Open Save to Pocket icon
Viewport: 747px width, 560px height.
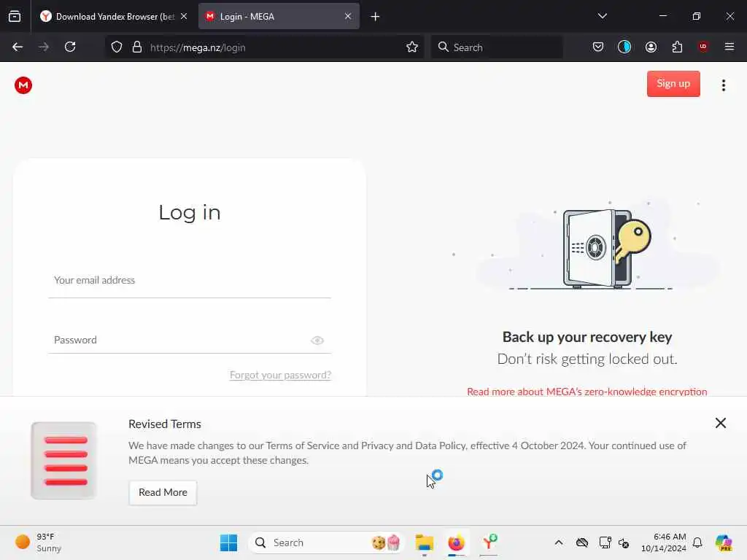598,47
